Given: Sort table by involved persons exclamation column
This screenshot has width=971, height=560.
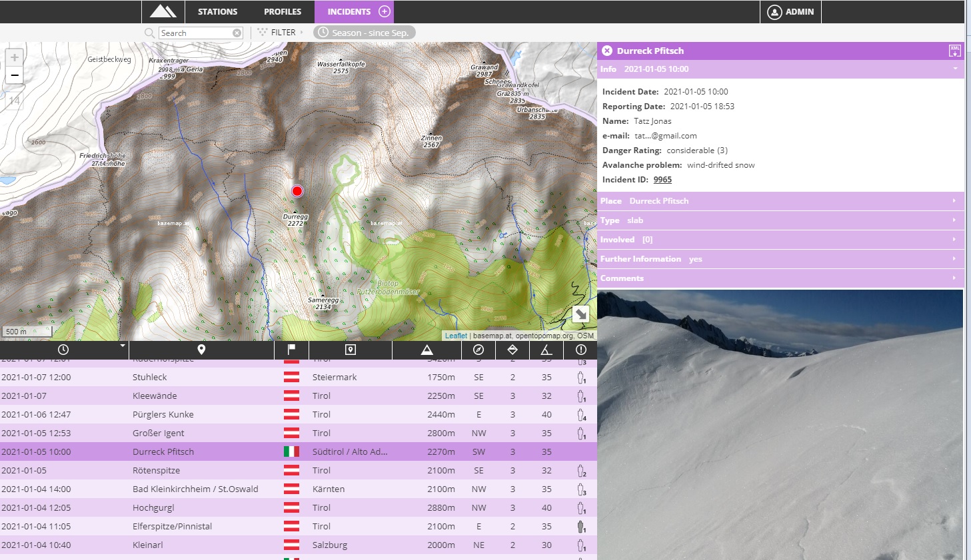Looking at the screenshot, I should (581, 350).
